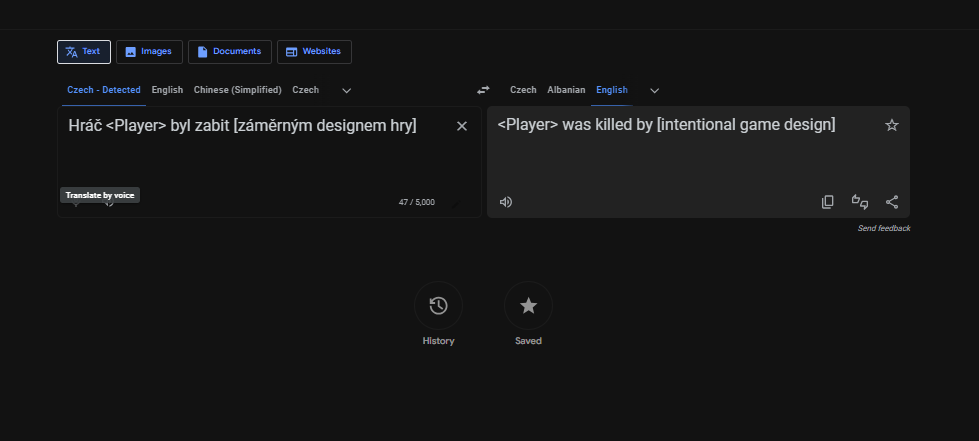The height and width of the screenshot is (441, 979).
Task: Choose Albanian as target language
Action: point(566,90)
